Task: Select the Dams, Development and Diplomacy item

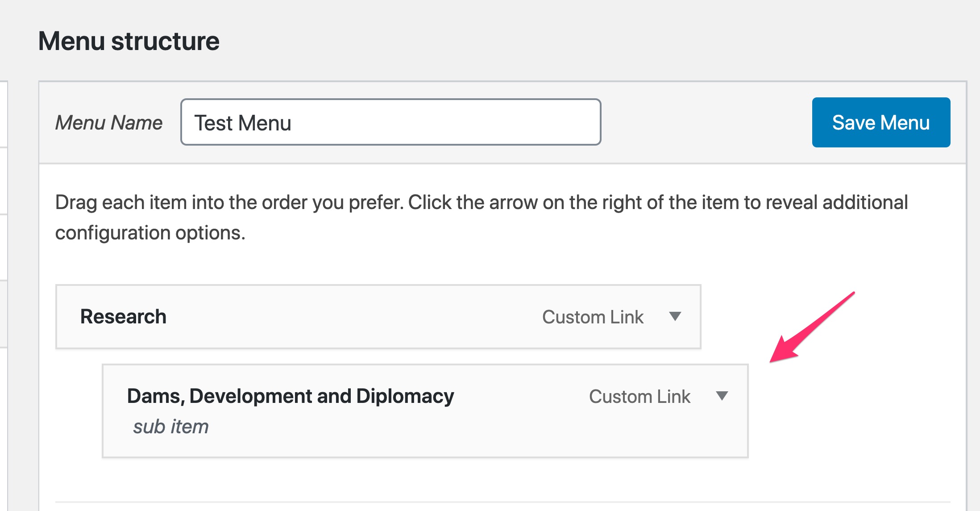Action: point(425,411)
